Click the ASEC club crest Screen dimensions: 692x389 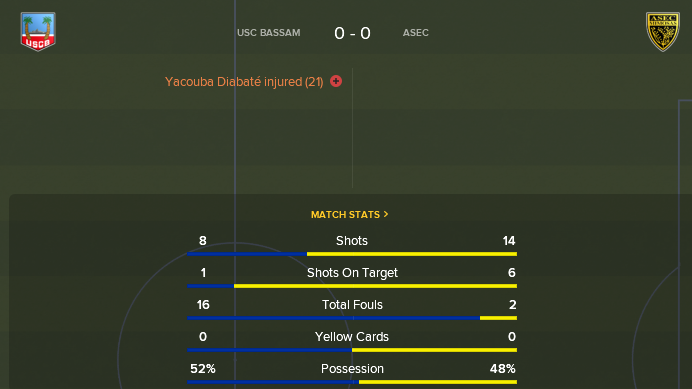click(663, 32)
